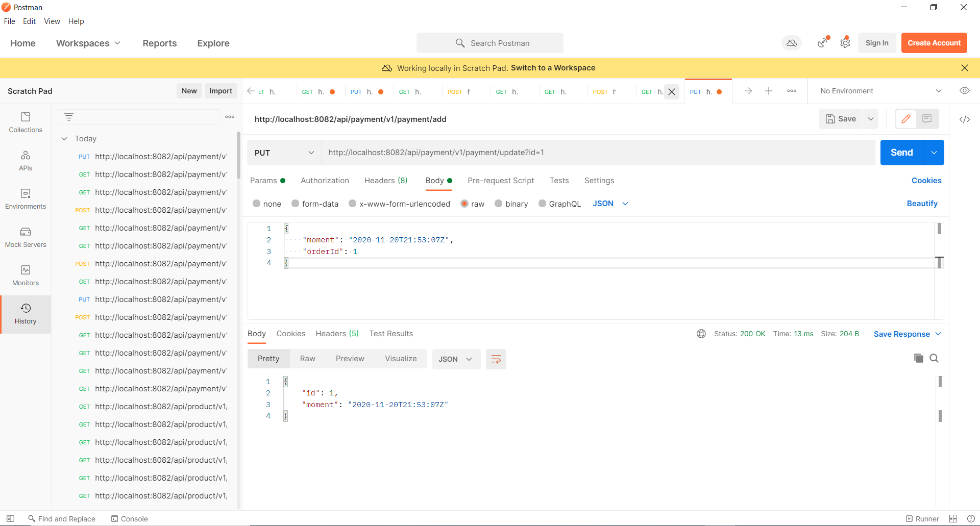Click the history filter icon
Screen dimensions: 980x526
(x=69, y=117)
